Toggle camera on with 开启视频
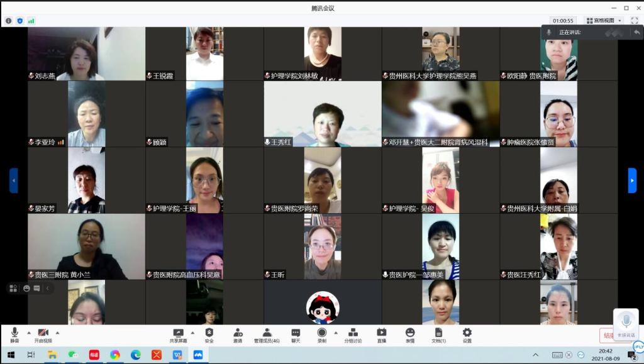 pos(43,334)
